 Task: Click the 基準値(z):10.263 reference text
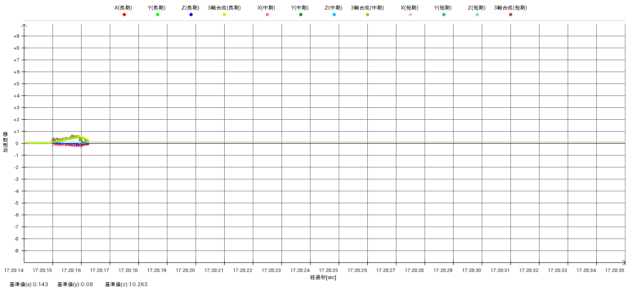[x=126, y=284]
